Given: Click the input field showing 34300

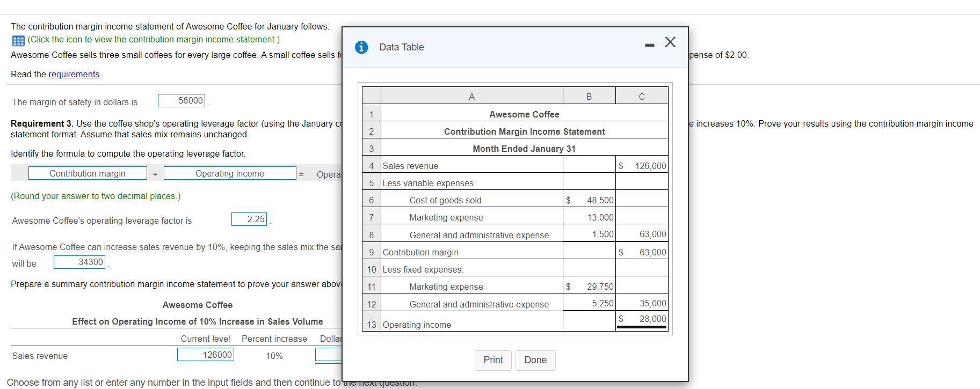Looking at the screenshot, I should click(79, 262).
